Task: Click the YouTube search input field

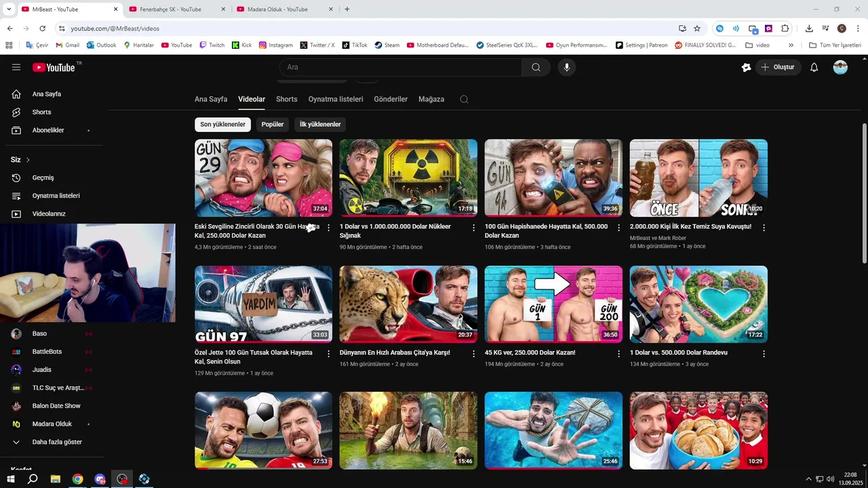Action: click(x=400, y=67)
